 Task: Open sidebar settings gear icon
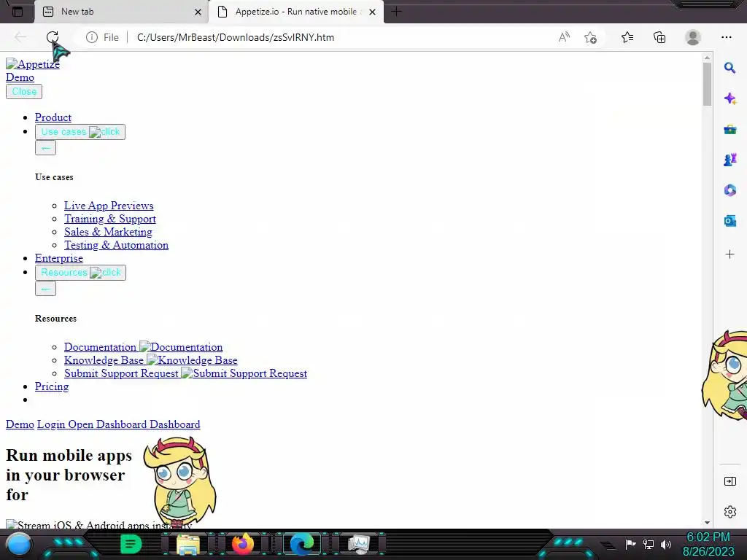click(729, 512)
